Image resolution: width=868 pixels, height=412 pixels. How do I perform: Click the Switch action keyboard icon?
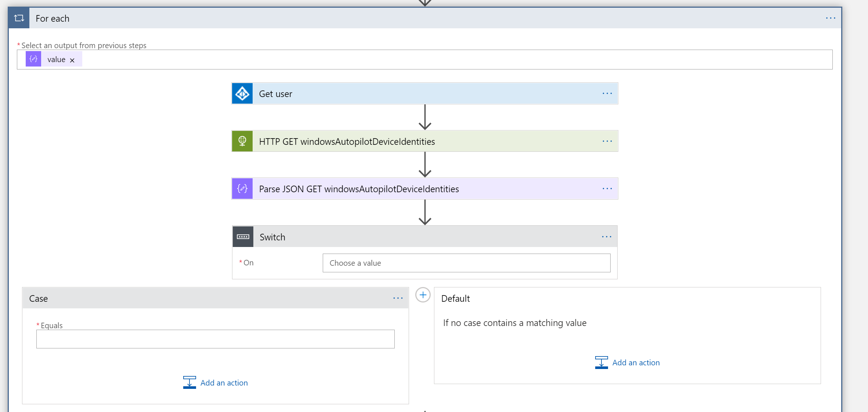[x=243, y=237]
